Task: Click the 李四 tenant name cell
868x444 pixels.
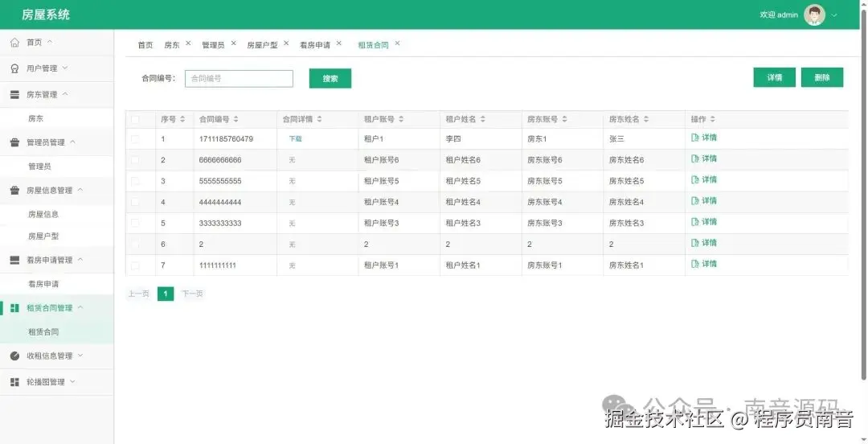Action: pyautogui.click(x=453, y=139)
